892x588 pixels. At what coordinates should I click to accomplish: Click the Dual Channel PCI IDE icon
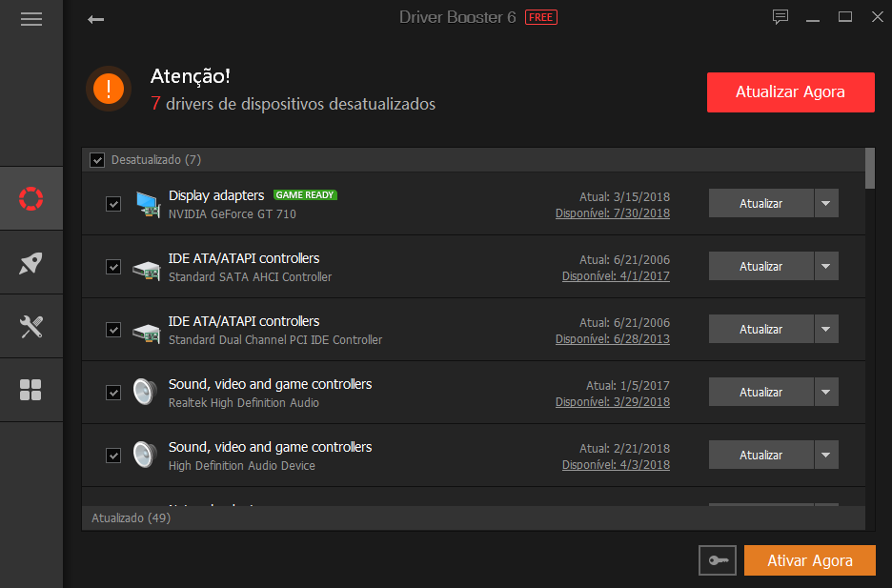click(x=147, y=332)
